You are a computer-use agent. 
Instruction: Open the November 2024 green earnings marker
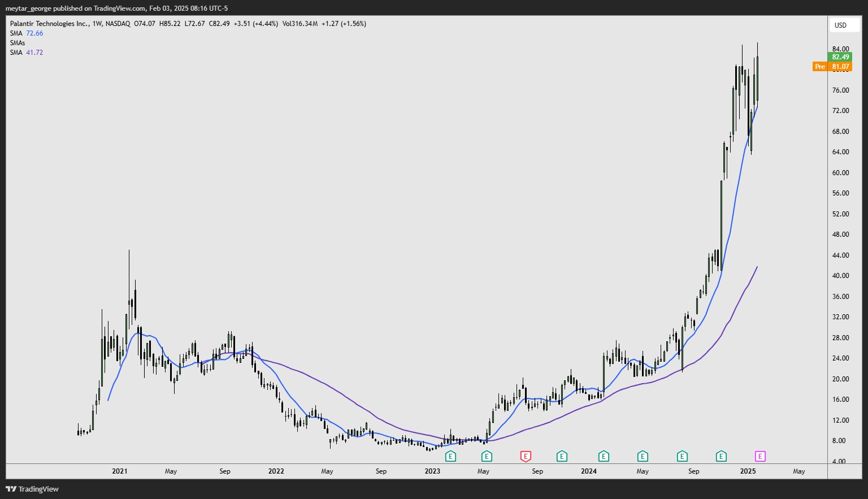coord(721,456)
